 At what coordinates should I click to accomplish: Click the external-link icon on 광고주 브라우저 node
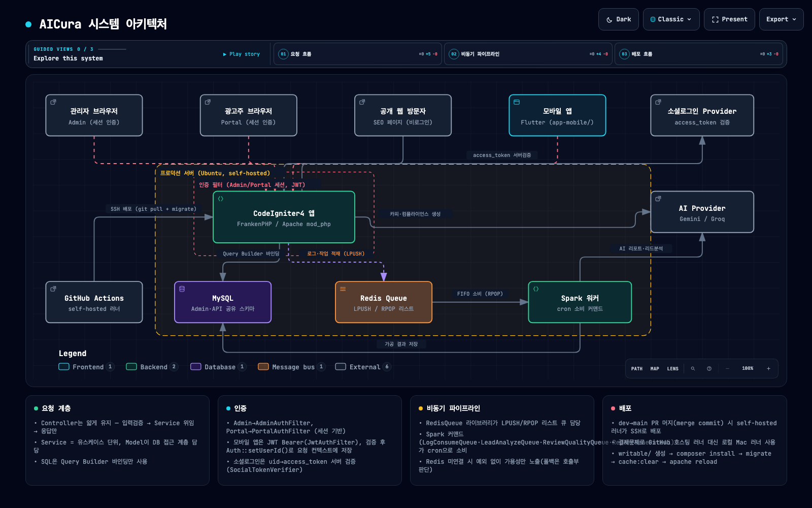[x=208, y=102]
